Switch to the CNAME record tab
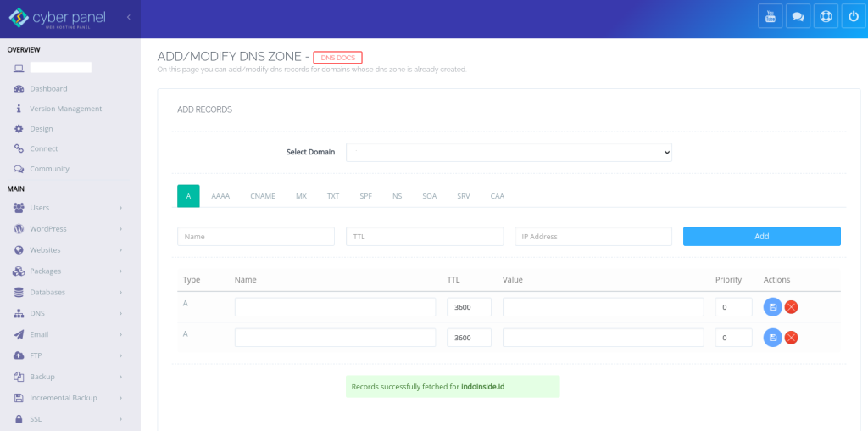Image resolution: width=868 pixels, height=431 pixels. [x=262, y=196]
